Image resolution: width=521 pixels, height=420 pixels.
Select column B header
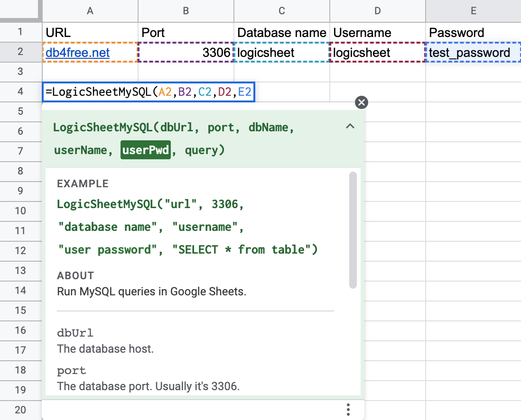[x=186, y=11]
